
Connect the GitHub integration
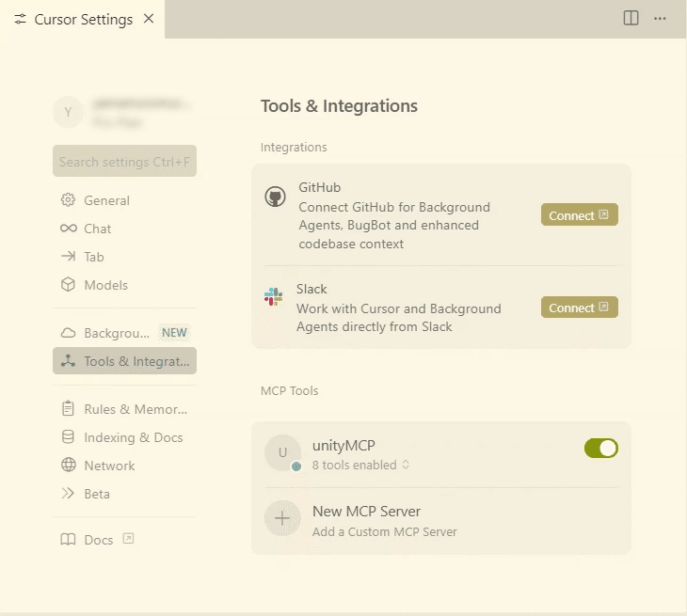tap(579, 215)
